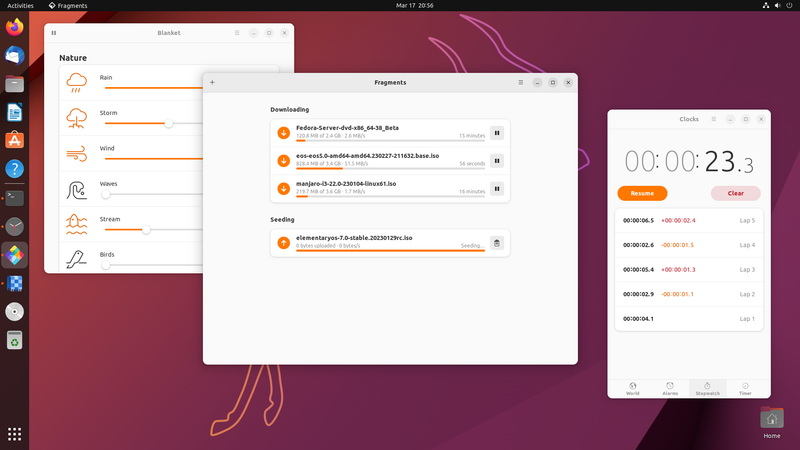Open the Clocks hamburger menu
This screenshot has height=450, width=800.
point(713,119)
